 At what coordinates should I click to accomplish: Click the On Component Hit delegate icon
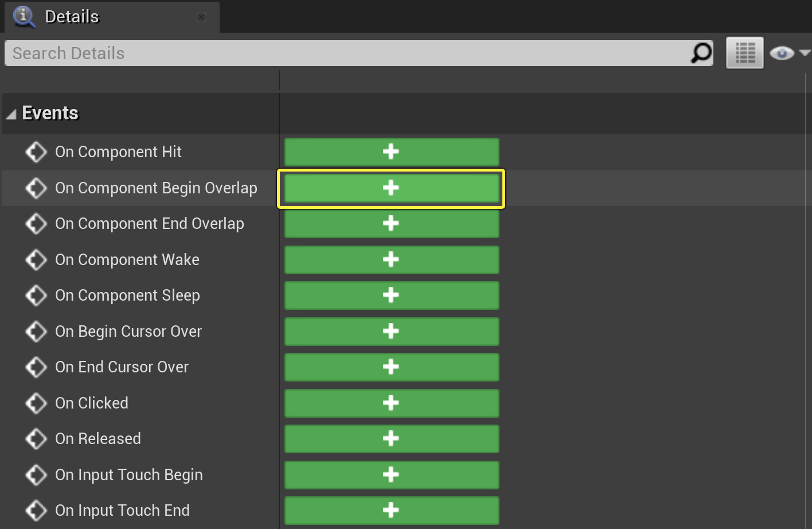click(36, 152)
